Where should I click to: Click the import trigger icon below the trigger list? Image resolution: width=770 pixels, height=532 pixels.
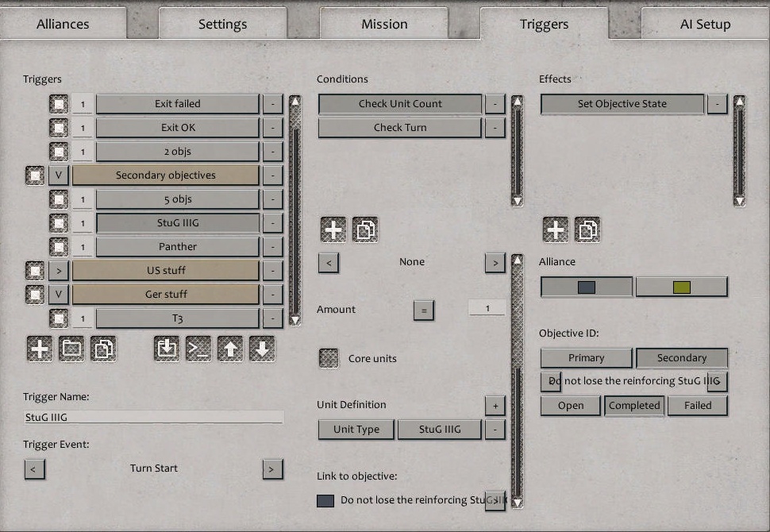[x=167, y=348]
